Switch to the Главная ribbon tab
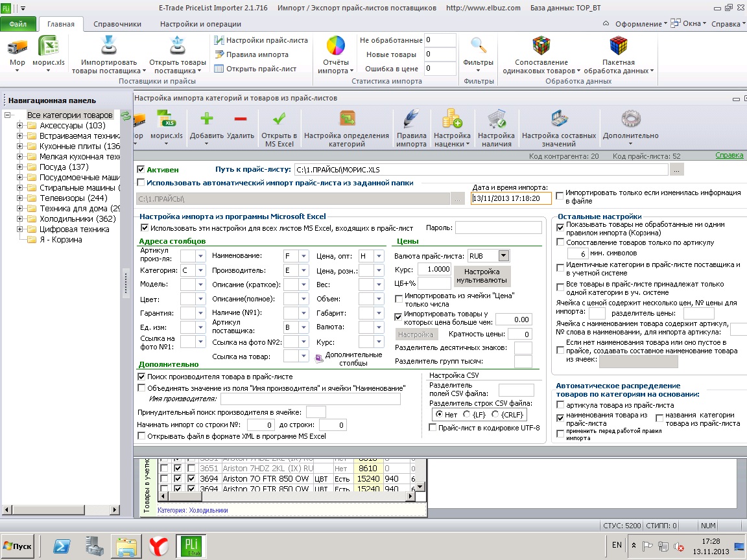Viewport: 747px width, 560px height. click(60, 24)
